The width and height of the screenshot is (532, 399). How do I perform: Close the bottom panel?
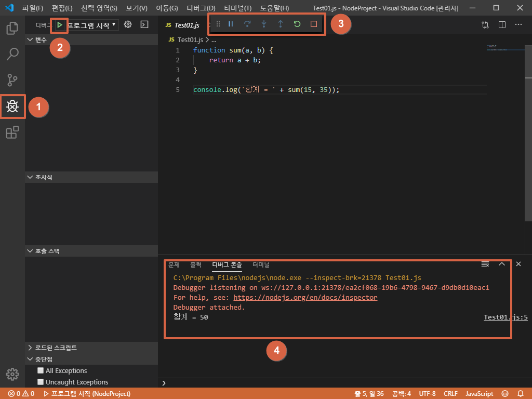coord(518,264)
